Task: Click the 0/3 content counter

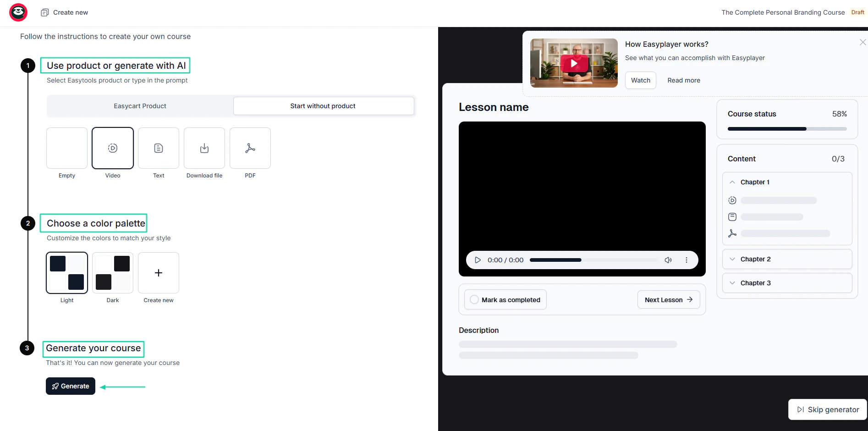Action: (x=838, y=159)
